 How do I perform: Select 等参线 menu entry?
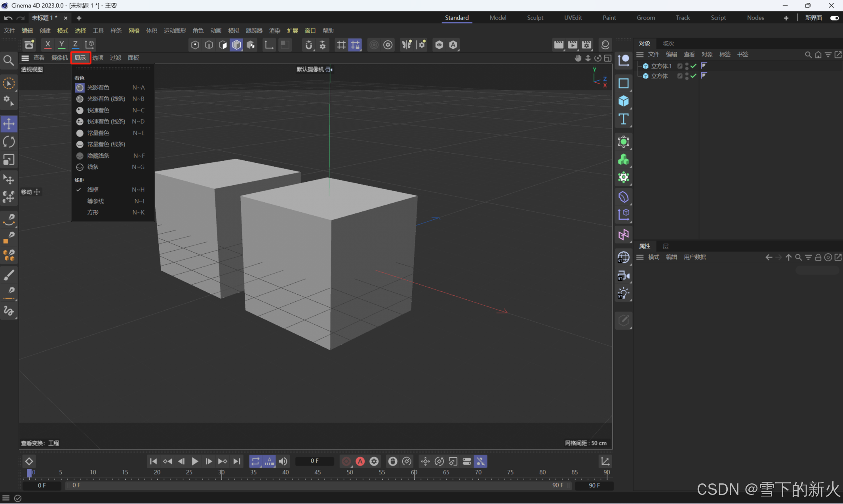(x=96, y=201)
